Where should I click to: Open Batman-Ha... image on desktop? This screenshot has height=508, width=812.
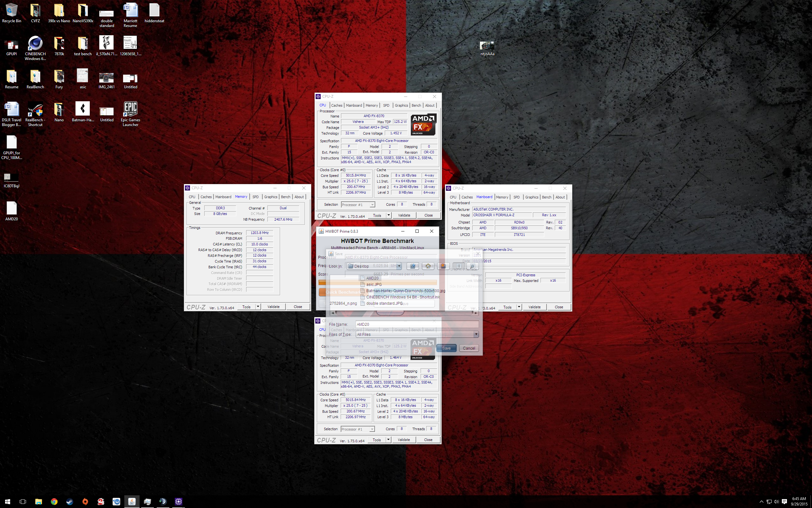pyautogui.click(x=83, y=112)
